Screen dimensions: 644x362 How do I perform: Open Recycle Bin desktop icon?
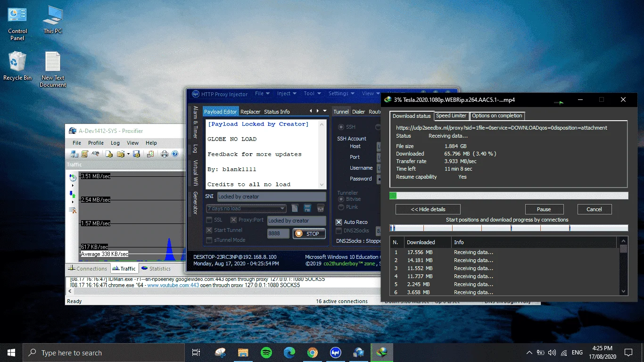click(x=17, y=66)
